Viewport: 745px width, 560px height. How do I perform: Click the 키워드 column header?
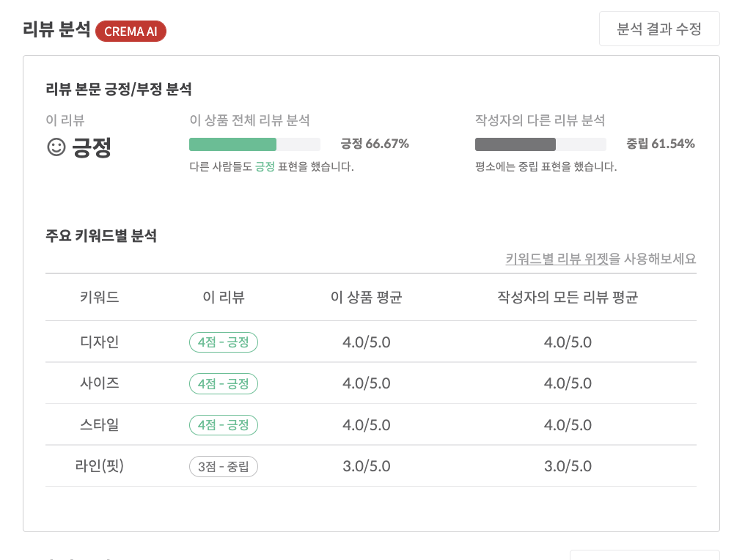click(99, 298)
